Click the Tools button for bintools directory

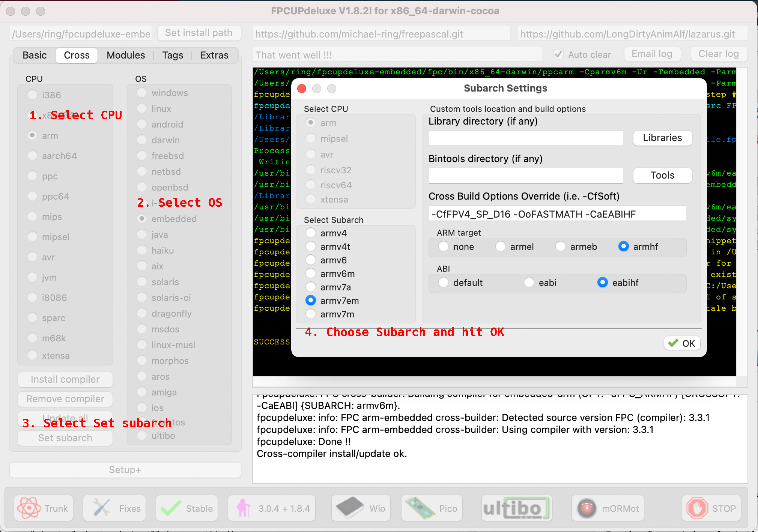point(662,175)
